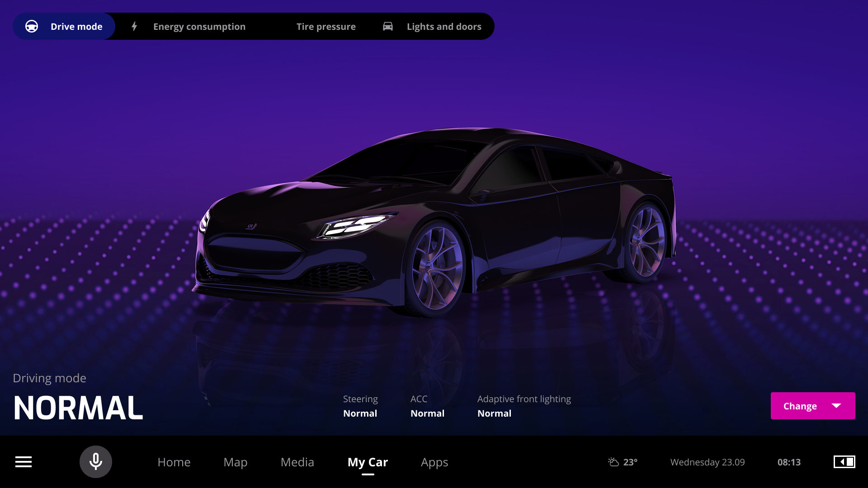The height and width of the screenshot is (488, 868).
Task: Click the lightning bolt energy icon
Action: (x=134, y=27)
